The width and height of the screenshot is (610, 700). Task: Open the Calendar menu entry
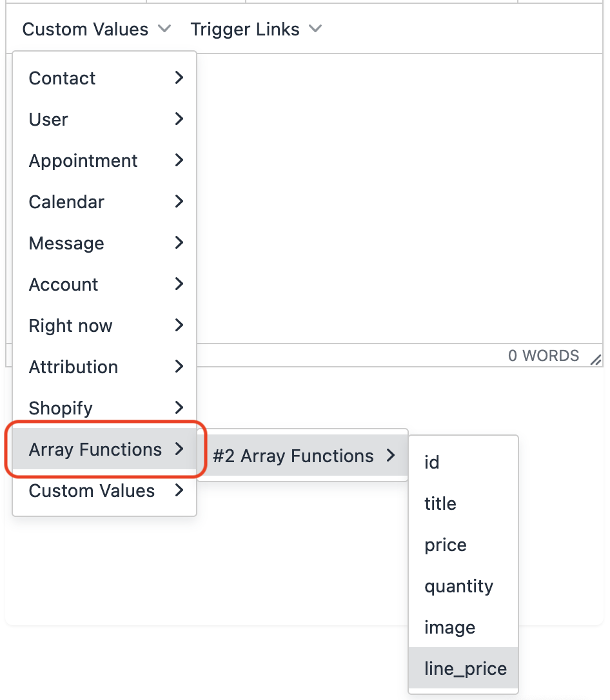(x=104, y=202)
